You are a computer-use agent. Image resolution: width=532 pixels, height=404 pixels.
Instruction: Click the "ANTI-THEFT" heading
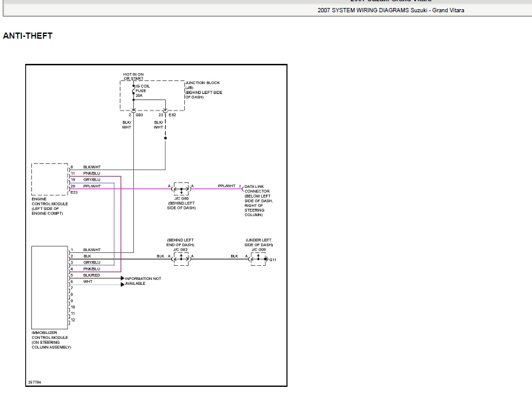tap(28, 36)
